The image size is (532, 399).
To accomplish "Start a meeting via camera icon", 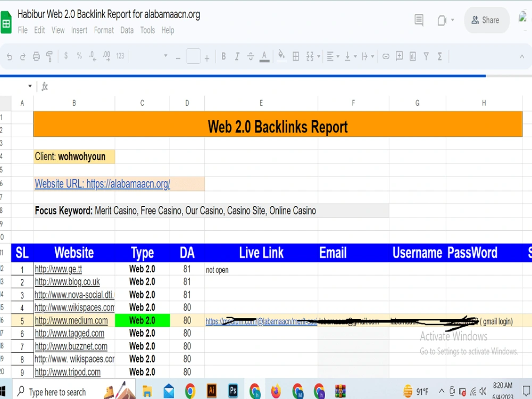I will coord(442,21).
